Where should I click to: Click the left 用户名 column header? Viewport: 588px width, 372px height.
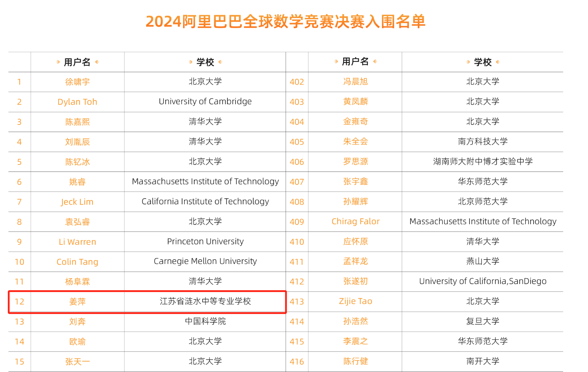point(77,62)
